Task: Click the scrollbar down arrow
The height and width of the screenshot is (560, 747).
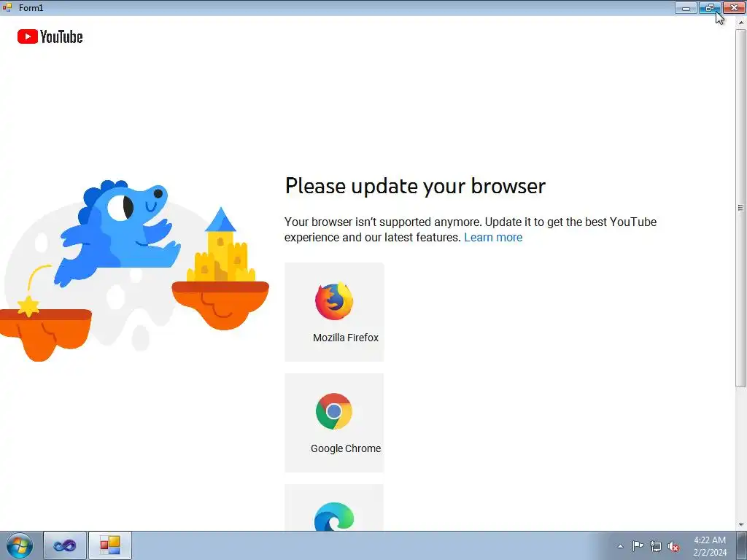Action: click(741, 525)
